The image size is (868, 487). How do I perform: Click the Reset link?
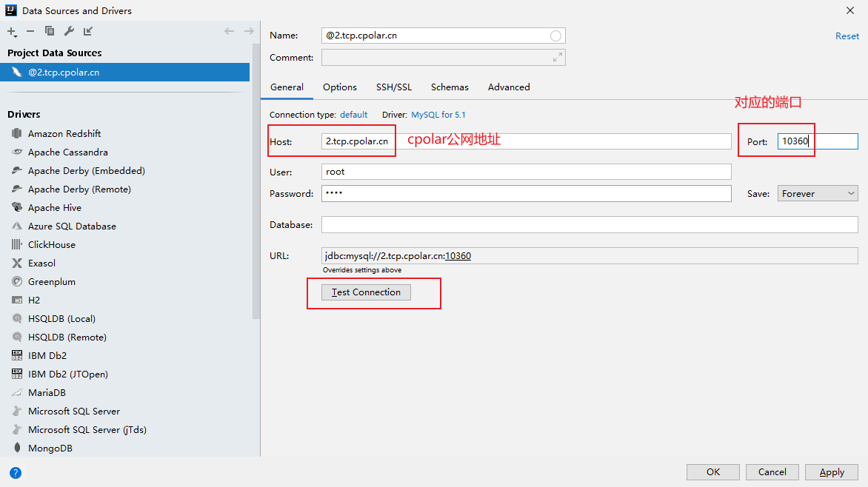(847, 36)
